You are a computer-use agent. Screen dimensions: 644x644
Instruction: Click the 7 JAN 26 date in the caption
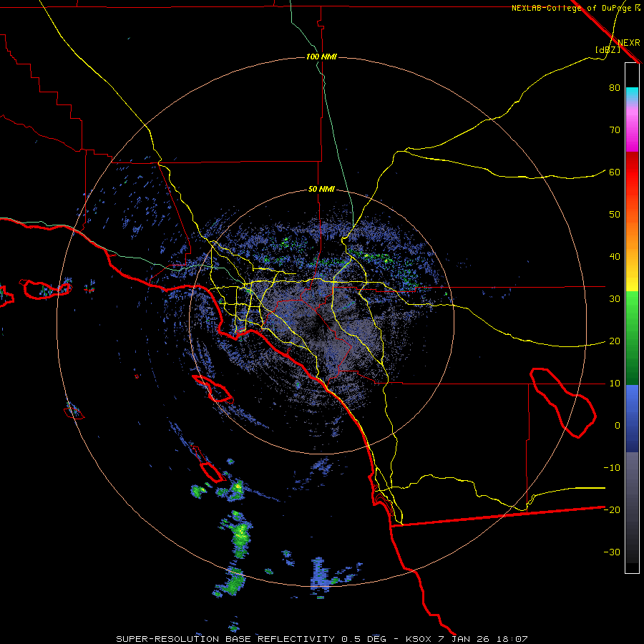click(x=466, y=639)
